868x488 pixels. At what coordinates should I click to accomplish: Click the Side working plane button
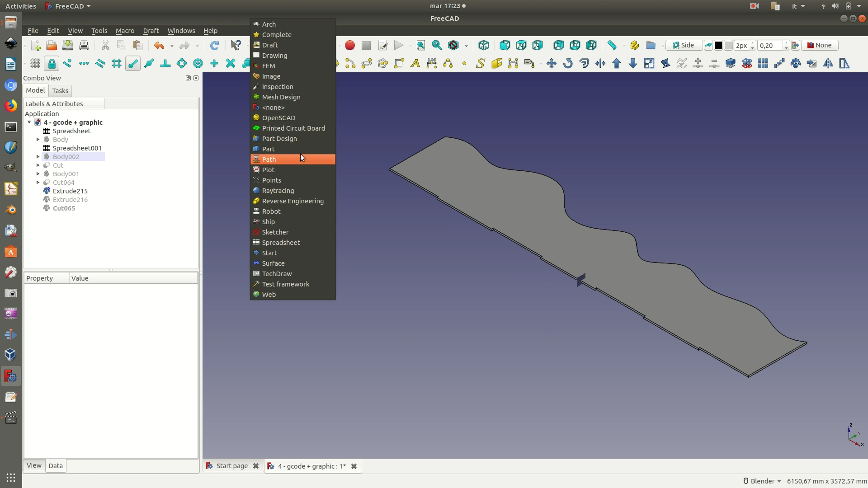pyautogui.click(x=684, y=45)
